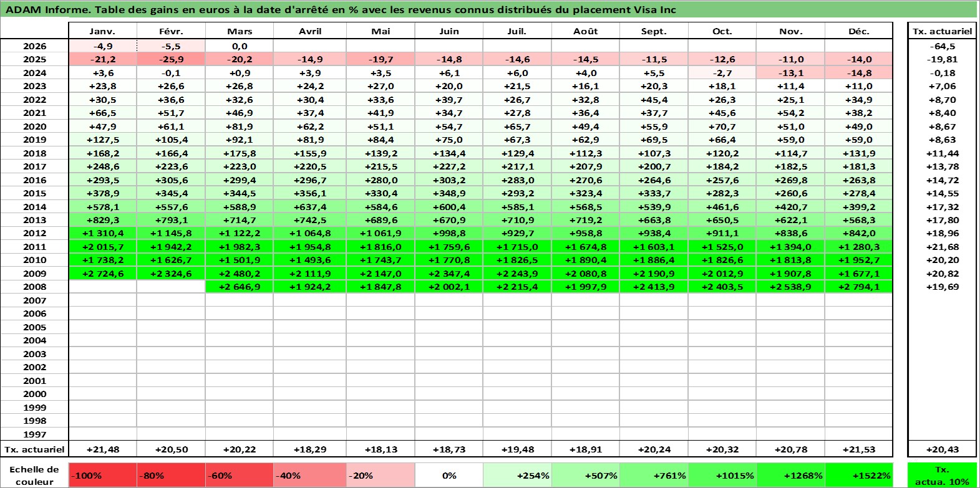Click the 2023 actuarial rate +7,06
Viewport: 980px width, 488px height.
(x=942, y=86)
